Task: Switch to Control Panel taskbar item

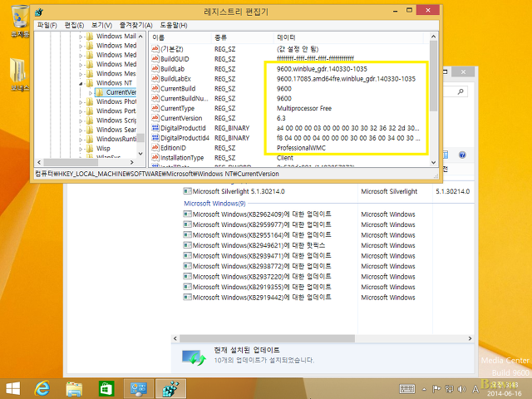Action: pyautogui.click(x=139, y=388)
